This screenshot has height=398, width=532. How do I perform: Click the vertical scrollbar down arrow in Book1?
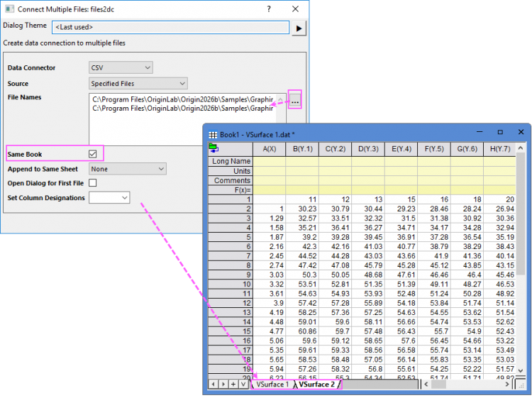click(x=521, y=370)
